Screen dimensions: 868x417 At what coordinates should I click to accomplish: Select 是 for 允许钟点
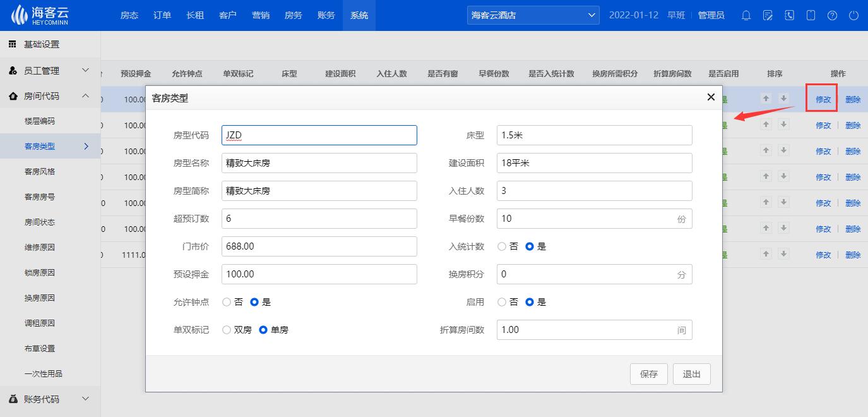[x=254, y=302]
